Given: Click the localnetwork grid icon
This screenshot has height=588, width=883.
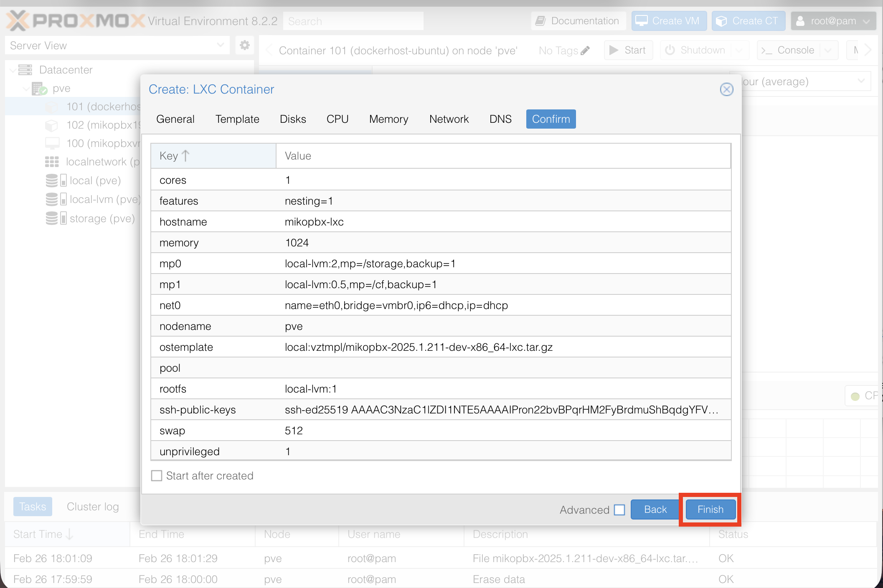Looking at the screenshot, I should click(x=52, y=162).
